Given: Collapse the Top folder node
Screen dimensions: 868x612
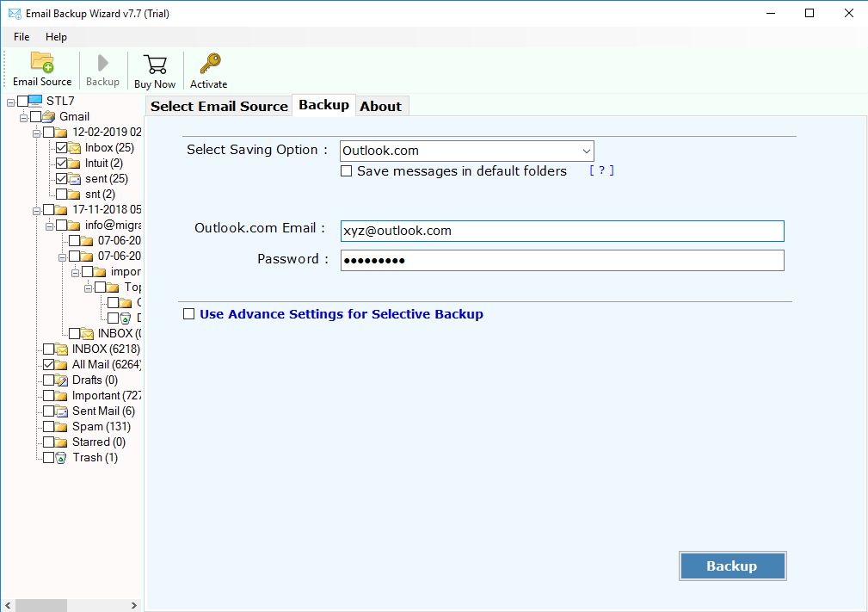Looking at the screenshot, I should tap(88, 288).
